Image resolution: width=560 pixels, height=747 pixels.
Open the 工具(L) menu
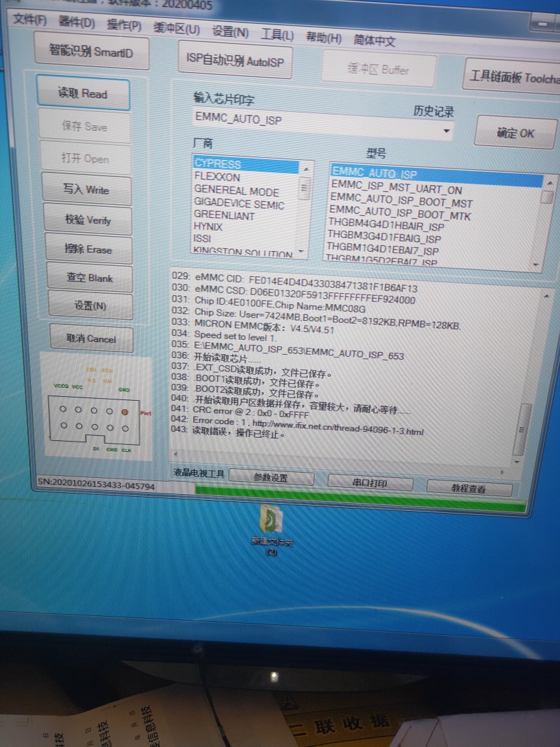277,34
